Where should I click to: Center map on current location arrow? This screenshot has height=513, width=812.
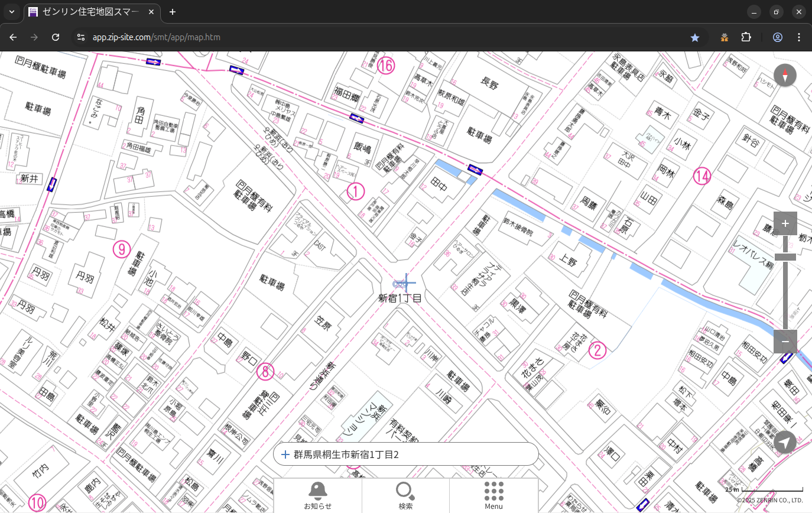click(785, 442)
